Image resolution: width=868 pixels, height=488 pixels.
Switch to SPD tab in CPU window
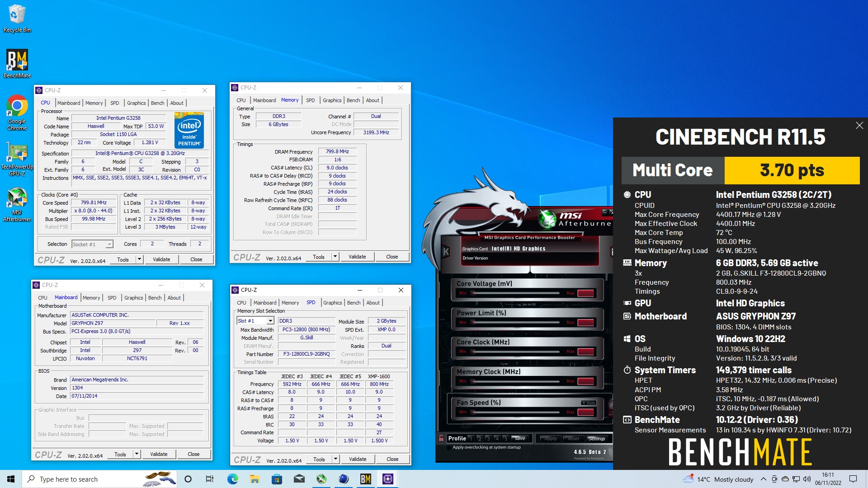click(115, 103)
